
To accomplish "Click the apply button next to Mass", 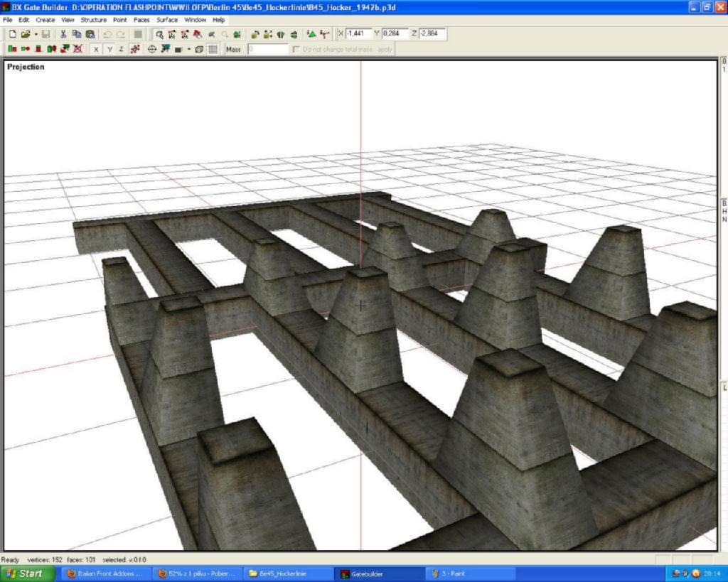I will click(x=385, y=49).
